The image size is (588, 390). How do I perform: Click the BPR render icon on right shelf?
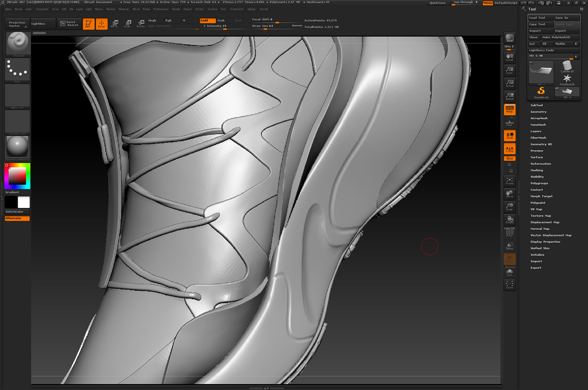click(509, 37)
